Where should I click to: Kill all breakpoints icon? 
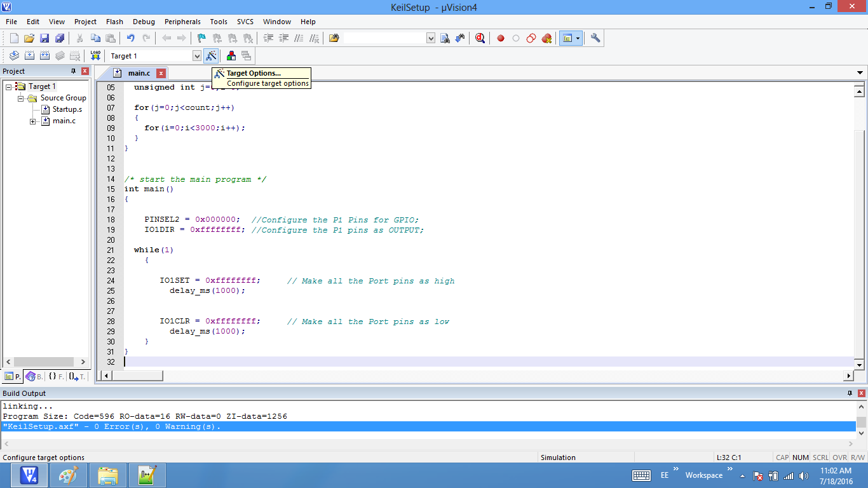546,38
